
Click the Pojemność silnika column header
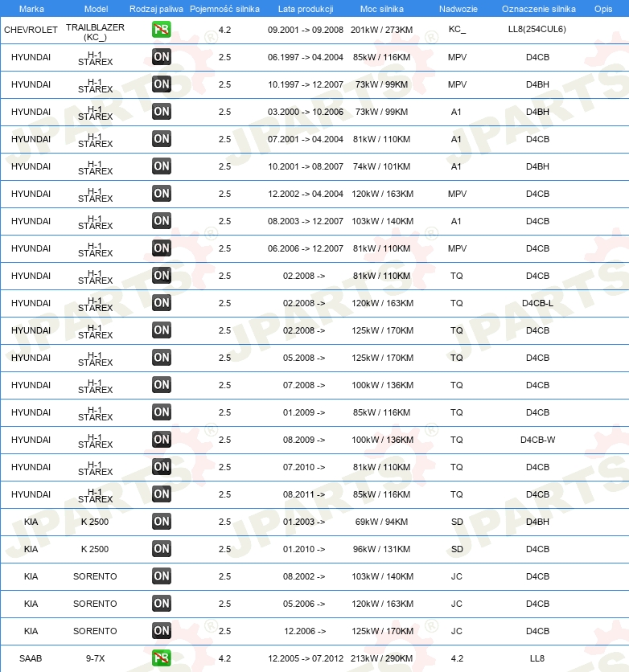pos(224,9)
